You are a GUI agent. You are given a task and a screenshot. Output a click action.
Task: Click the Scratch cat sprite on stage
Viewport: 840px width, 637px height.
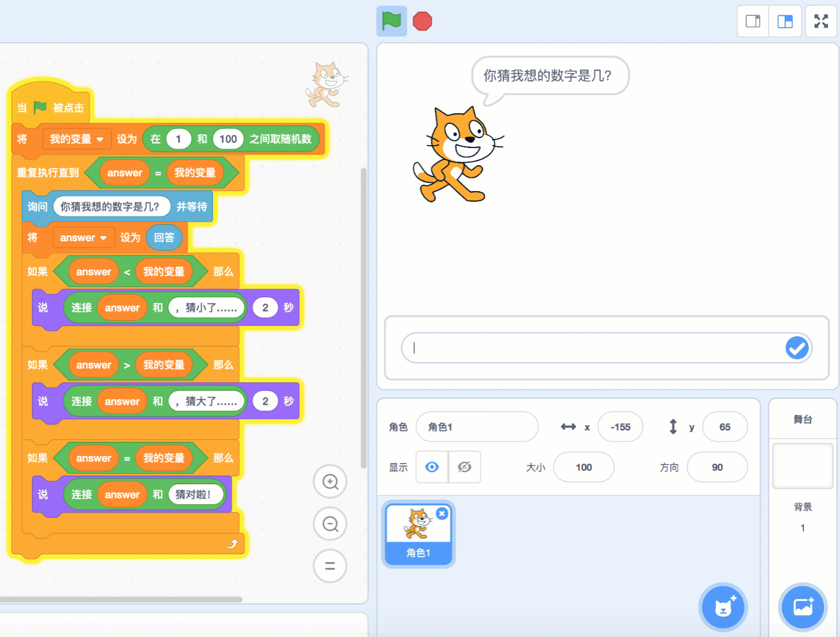(x=457, y=155)
